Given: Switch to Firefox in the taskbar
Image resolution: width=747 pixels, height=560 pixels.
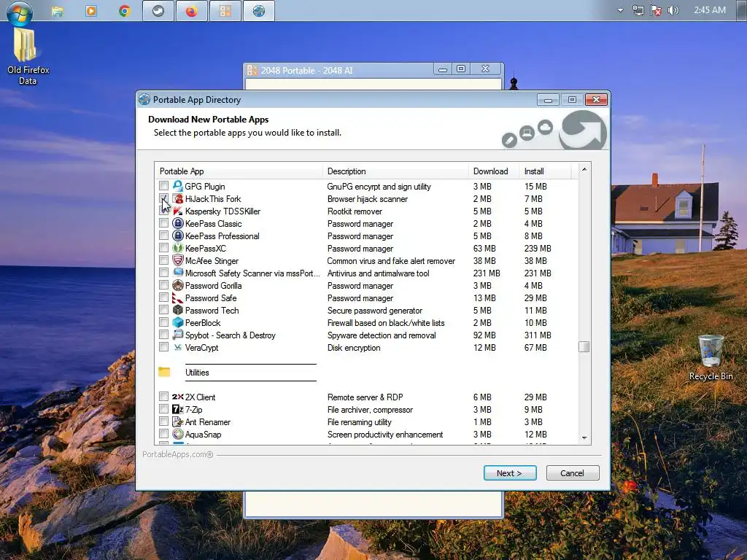Looking at the screenshot, I should tap(192, 10).
